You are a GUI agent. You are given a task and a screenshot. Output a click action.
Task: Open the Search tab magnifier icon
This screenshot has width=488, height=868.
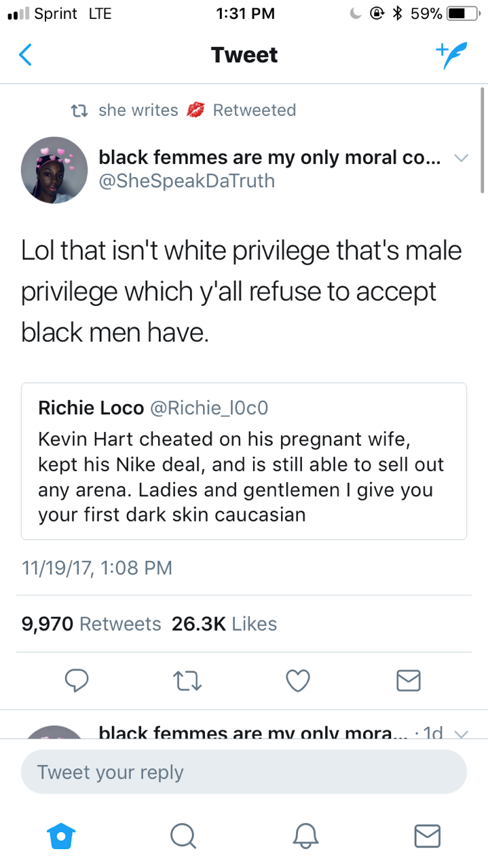coord(182,835)
